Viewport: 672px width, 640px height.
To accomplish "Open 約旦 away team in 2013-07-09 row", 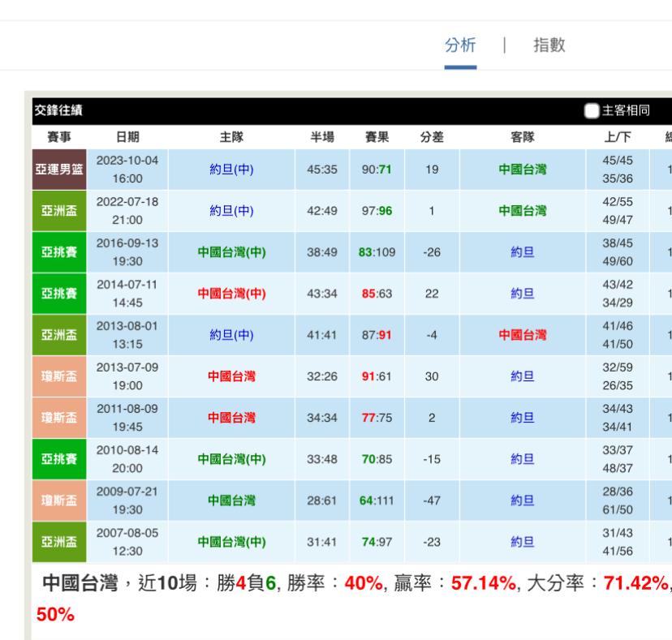I will (x=523, y=376).
